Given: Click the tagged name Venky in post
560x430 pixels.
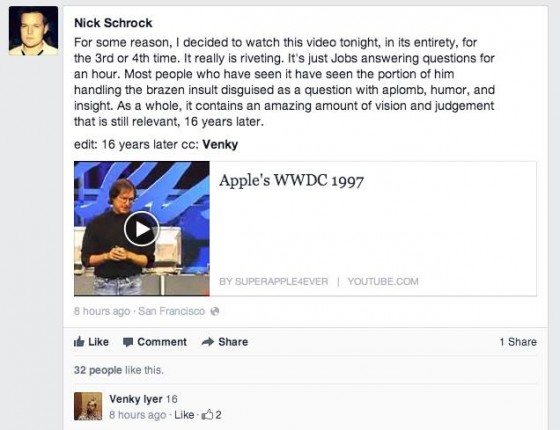Looking at the screenshot, I should [x=220, y=145].
